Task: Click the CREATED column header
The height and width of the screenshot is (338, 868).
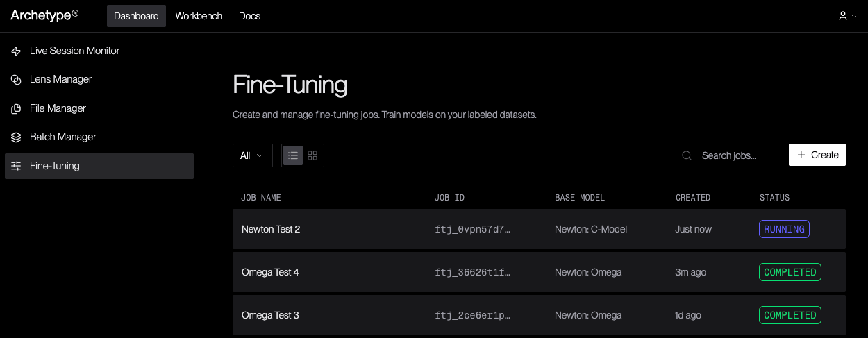Action: (693, 198)
